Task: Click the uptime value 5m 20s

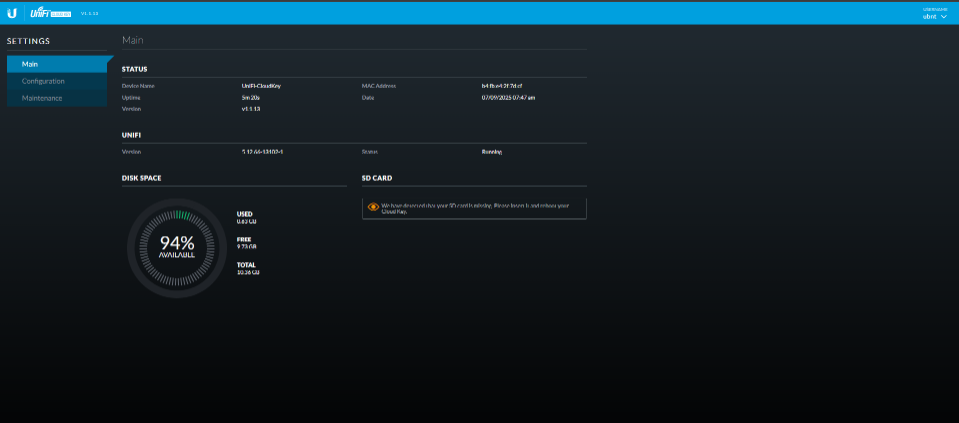Action: coord(251,98)
